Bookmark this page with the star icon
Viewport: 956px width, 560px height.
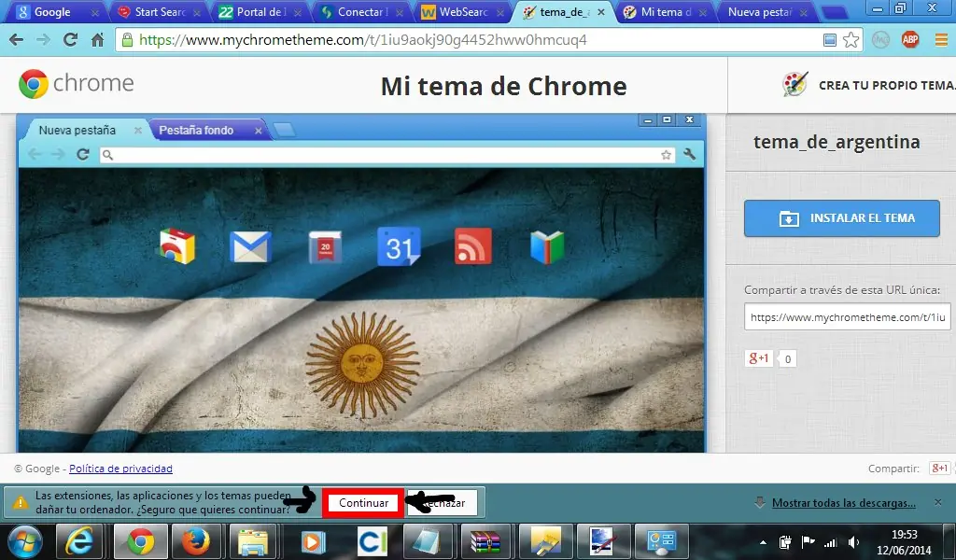point(851,40)
